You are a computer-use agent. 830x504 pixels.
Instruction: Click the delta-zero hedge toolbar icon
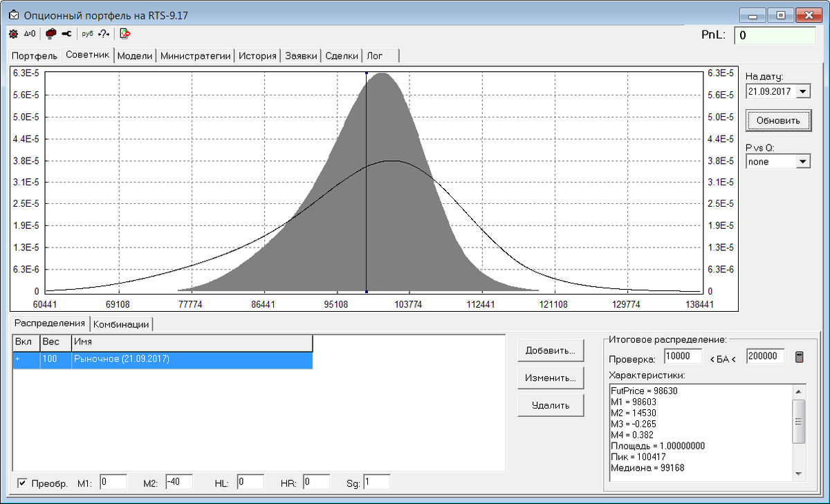[x=29, y=33]
